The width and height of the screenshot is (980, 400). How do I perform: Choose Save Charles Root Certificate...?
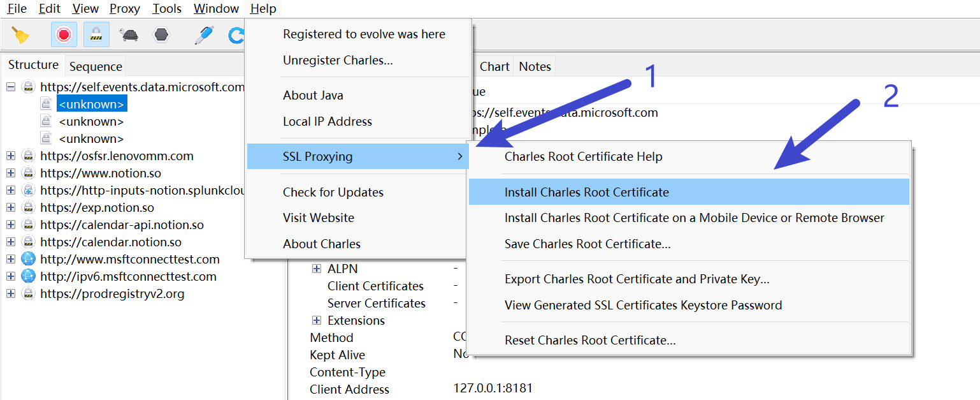(689, 244)
